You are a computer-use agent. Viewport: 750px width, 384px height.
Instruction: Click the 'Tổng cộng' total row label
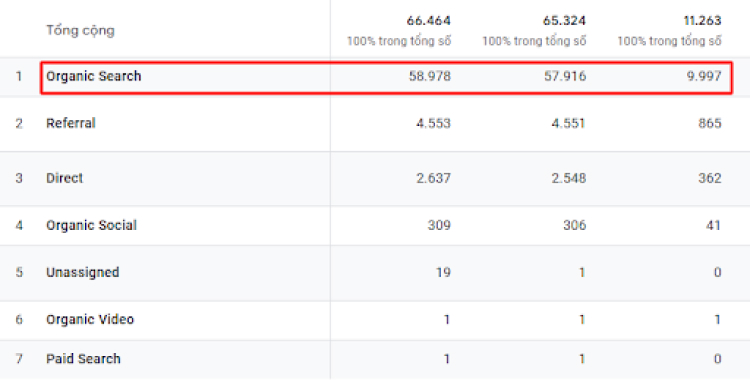(80, 31)
